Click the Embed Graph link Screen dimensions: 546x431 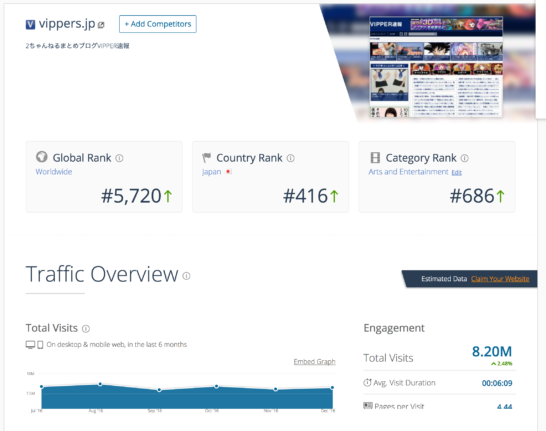click(x=314, y=362)
